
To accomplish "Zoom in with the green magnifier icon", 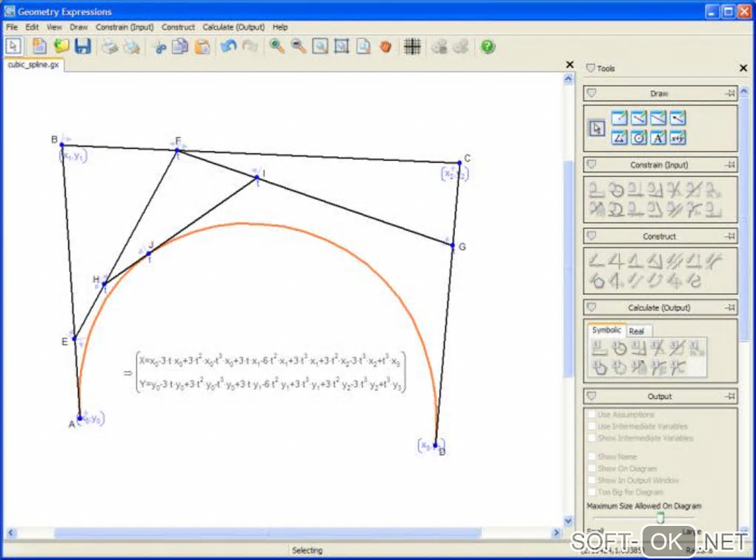I will pyautogui.click(x=276, y=46).
